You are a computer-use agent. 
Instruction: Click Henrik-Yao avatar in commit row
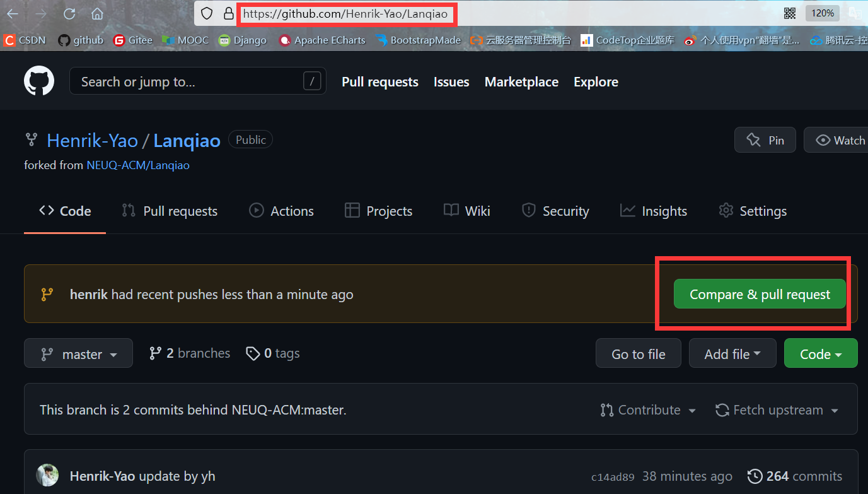pos(47,476)
